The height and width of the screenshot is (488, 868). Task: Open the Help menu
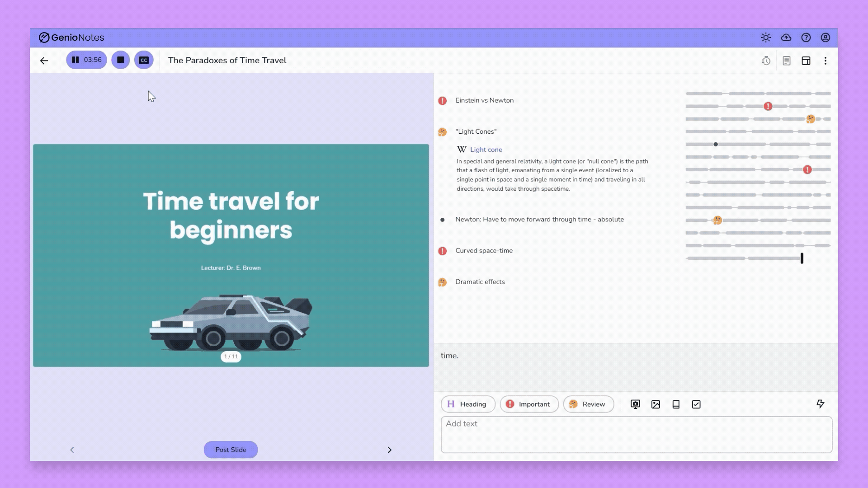click(806, 38)
